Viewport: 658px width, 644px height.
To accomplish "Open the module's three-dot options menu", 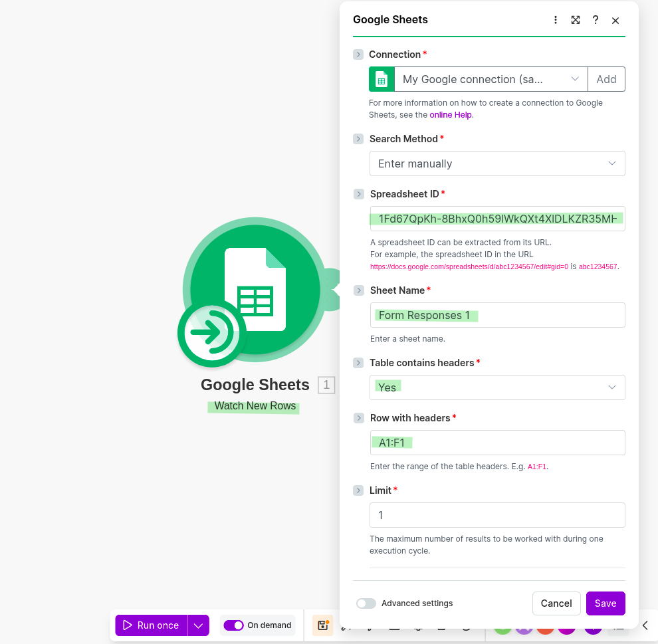I will point(556,20).
